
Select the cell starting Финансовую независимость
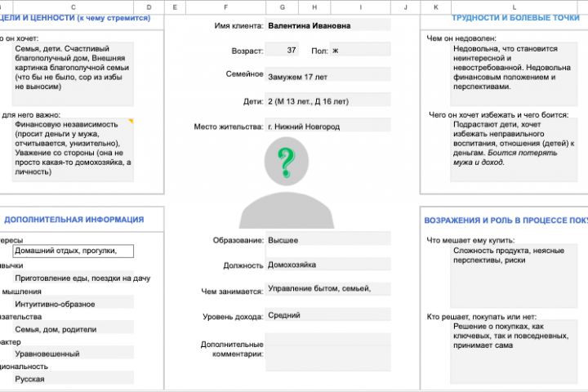[73, 150]
